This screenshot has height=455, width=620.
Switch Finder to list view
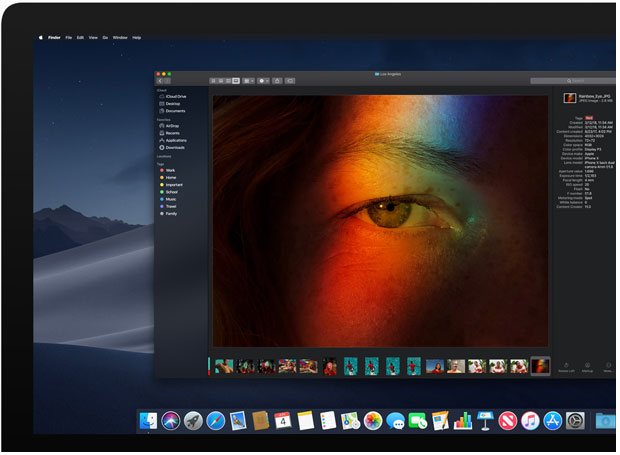click(221, 81)
